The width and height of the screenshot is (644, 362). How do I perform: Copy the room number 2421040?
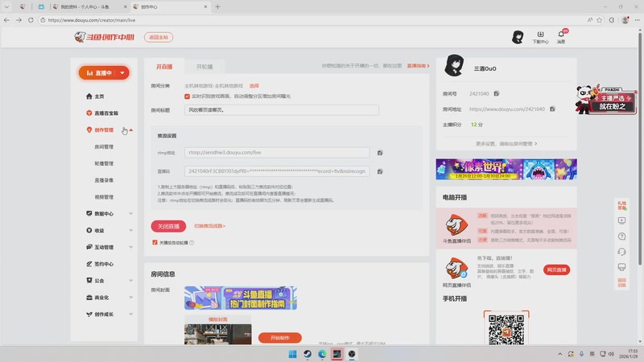point(496,93)
